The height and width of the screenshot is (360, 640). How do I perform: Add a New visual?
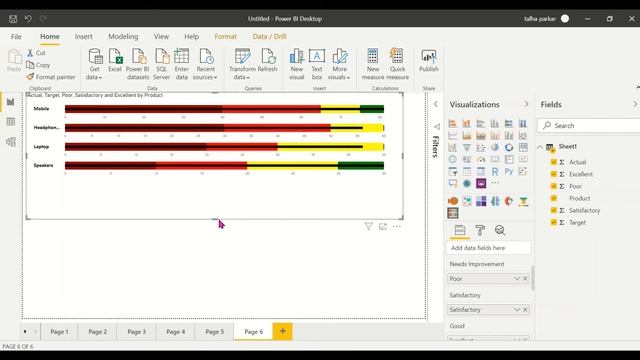(x=297, y=64)
